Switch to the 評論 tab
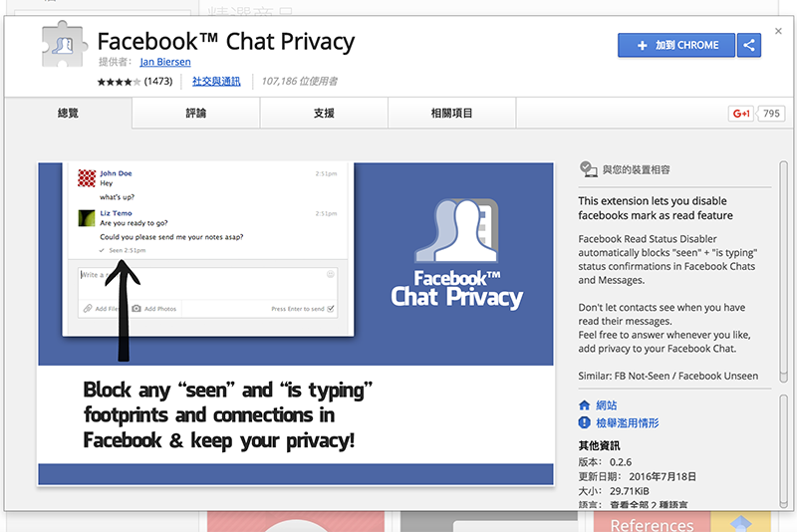The image size is (797, 532). pyautogui.click(x=195, y=113)
